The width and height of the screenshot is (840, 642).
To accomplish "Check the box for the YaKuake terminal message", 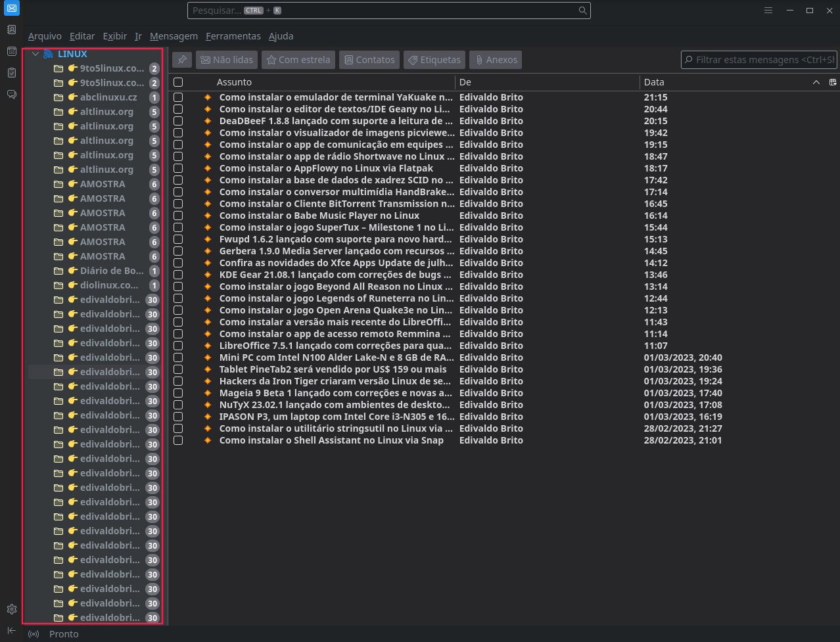I will tap(178, 97).
